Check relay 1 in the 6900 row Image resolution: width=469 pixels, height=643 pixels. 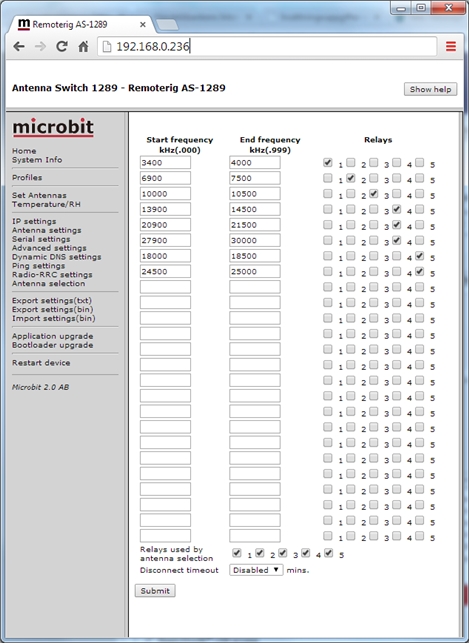[x=327, y=178]
